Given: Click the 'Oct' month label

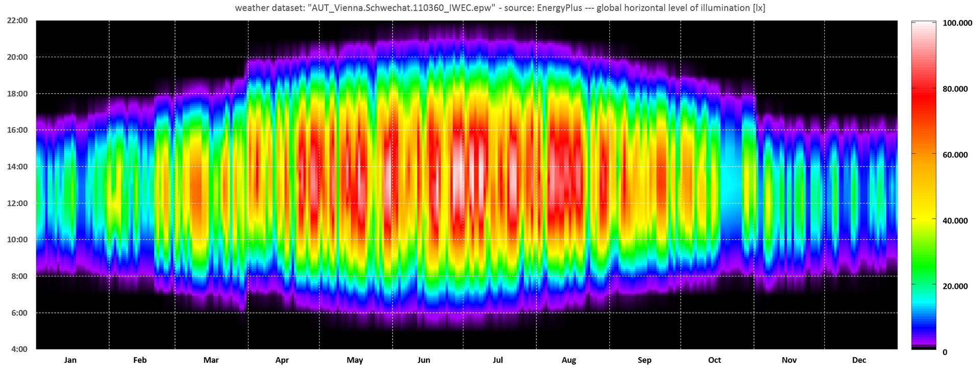Looking at the screenshot, I should tap(714, 360).
